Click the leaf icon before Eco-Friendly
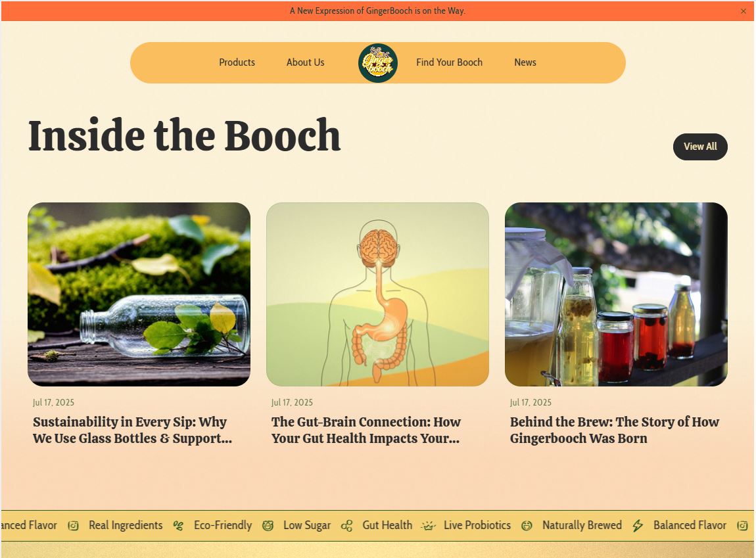Image resolution: width=756 pixels, height=558 pixels. point(178,526)
